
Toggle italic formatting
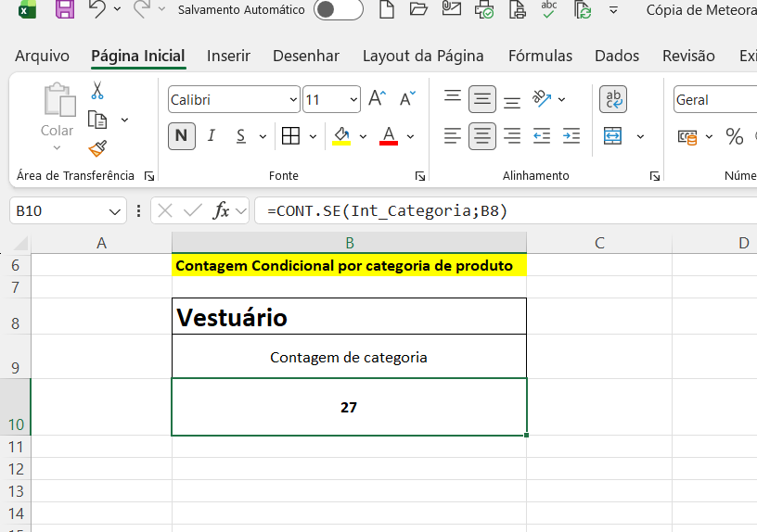211,136
